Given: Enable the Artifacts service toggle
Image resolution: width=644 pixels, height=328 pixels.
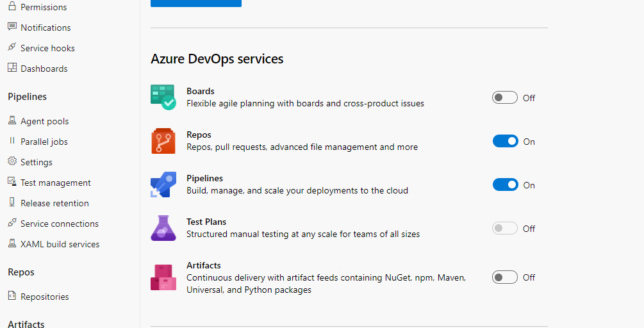Looking at the screenshot, I should (504, 277).
